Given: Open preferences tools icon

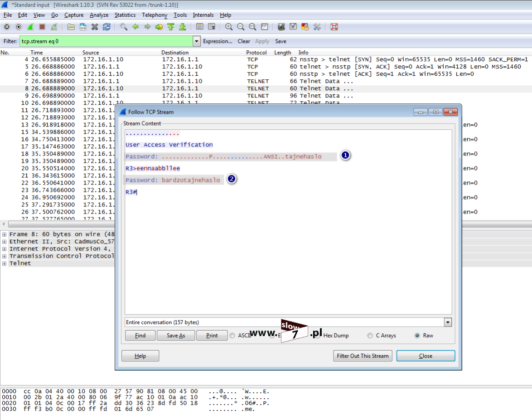Looking at the screenshot, I should pyautogui.click(x=317, y=27).
